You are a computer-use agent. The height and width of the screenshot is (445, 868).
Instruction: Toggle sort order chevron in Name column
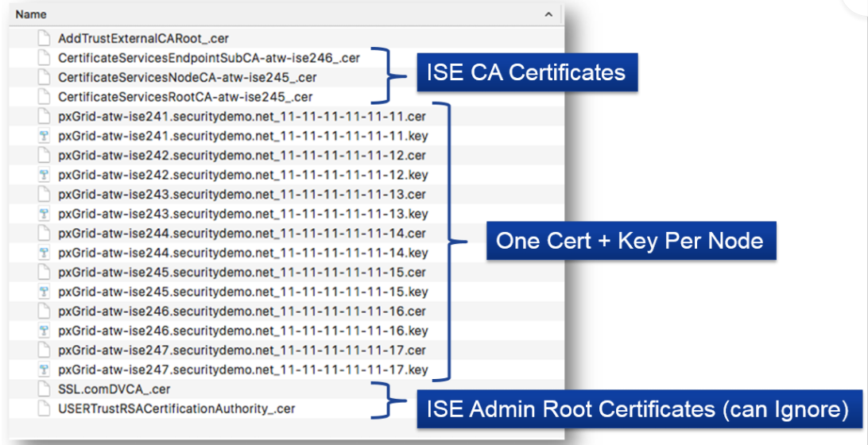coord(548,15)
